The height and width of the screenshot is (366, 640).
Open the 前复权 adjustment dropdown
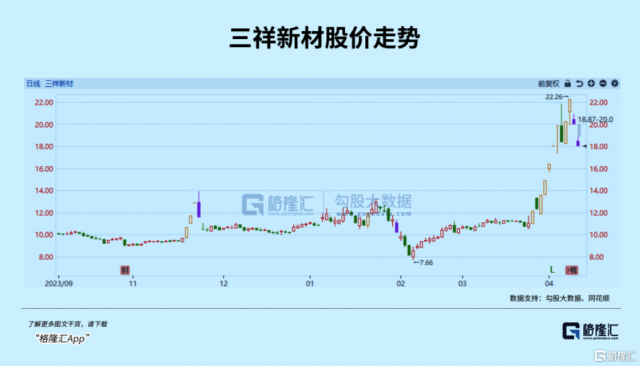pos(549,84)
